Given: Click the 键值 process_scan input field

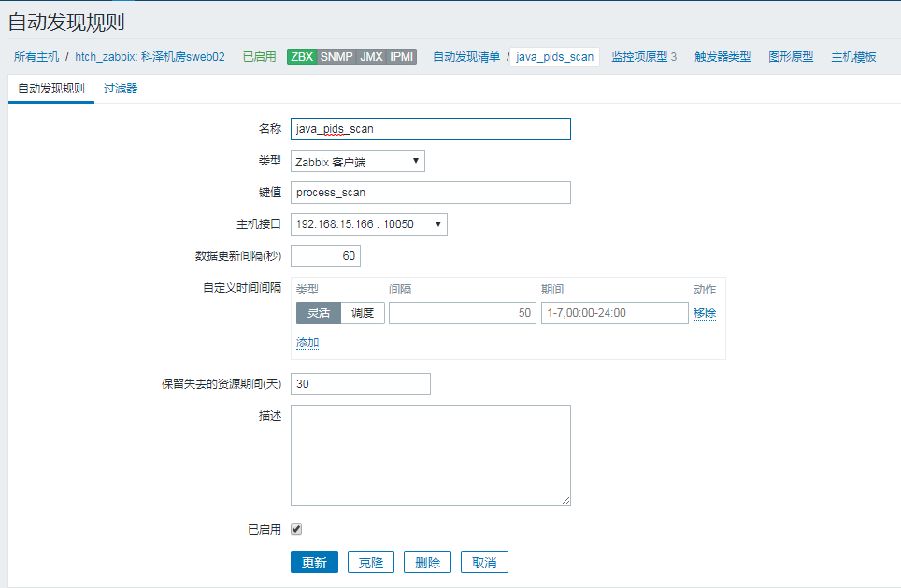Looking at the screenshot, I should point(430,193).
